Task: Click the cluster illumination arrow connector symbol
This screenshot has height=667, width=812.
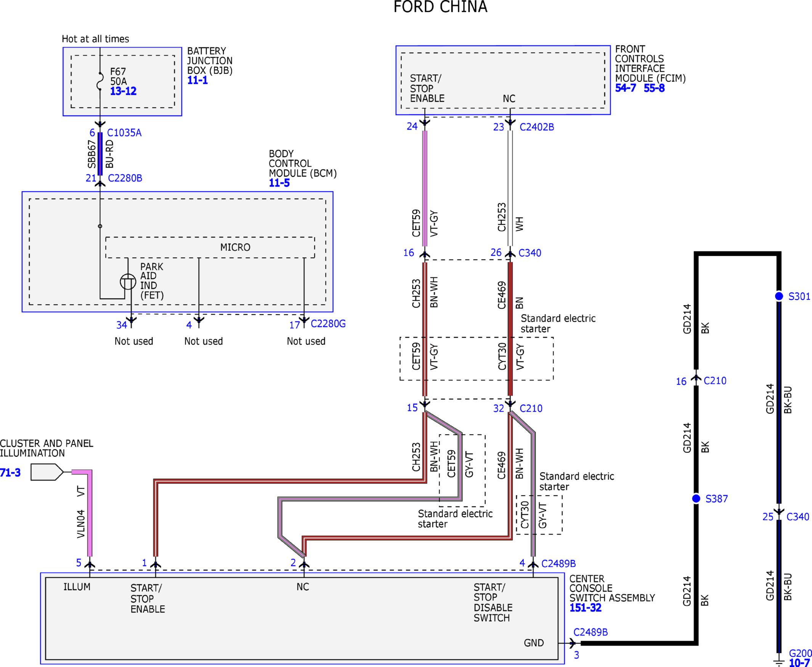Action: (x=47, y=472)
